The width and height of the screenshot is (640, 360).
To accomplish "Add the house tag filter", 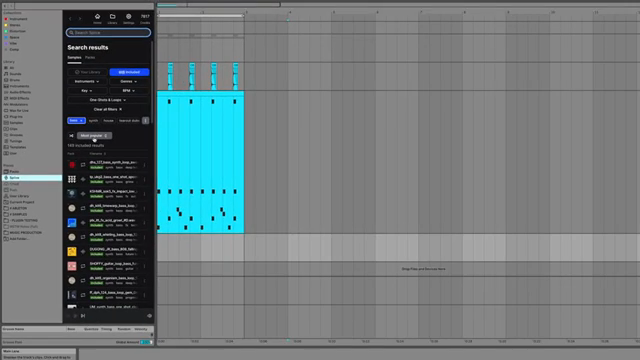I will coord(108,121).
